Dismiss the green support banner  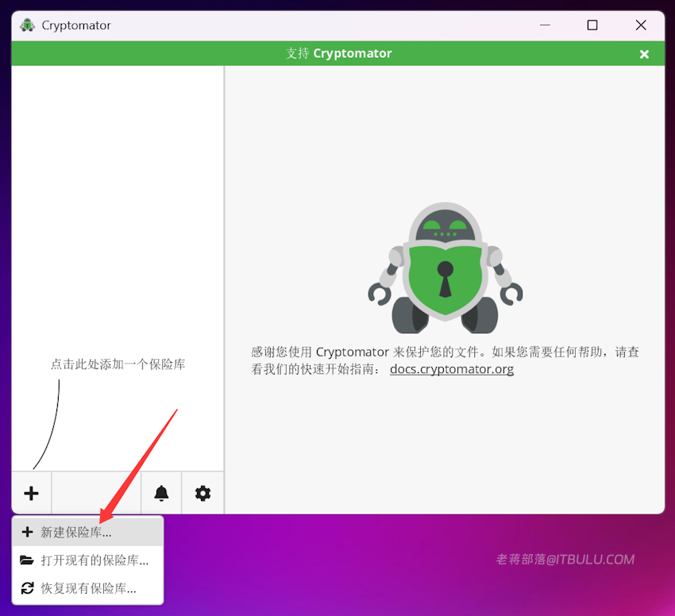click(644, 54)
